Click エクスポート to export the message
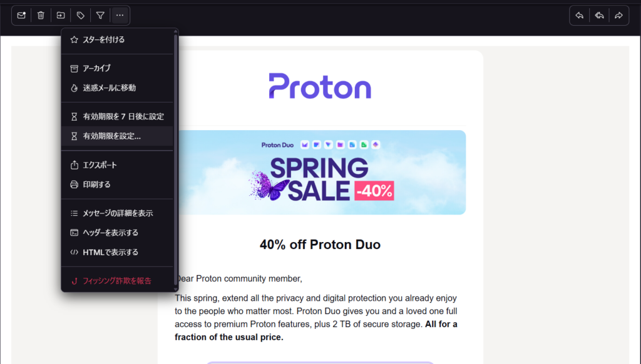Screen dimensions: 641x364 click(x=100, y=165)
